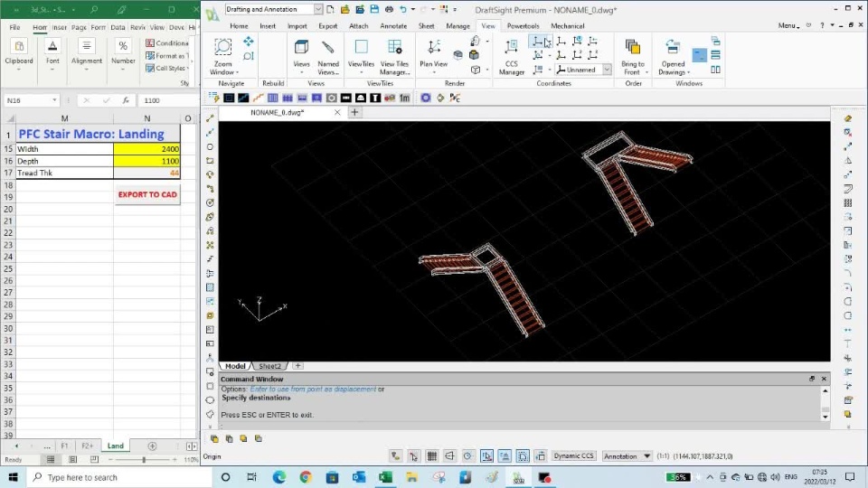Click the New document icon in DraftSight
Image resolution: width=868 pixels, height=488 pixels.
point(331,9)
